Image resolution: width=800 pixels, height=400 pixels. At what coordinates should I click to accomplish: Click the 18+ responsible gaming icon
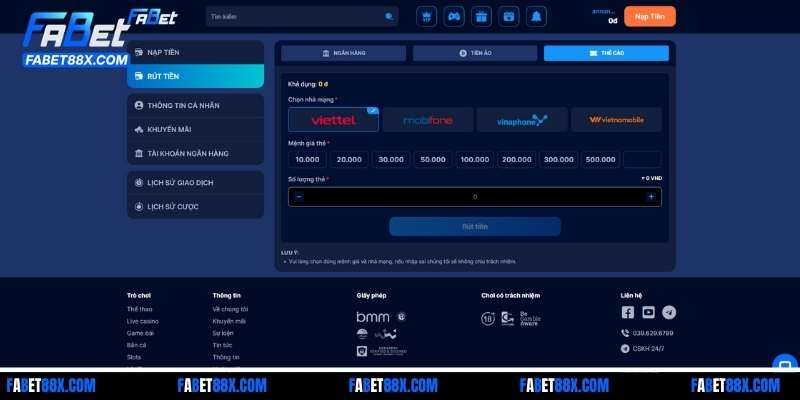pyautogui.click(x=488, y=319)
